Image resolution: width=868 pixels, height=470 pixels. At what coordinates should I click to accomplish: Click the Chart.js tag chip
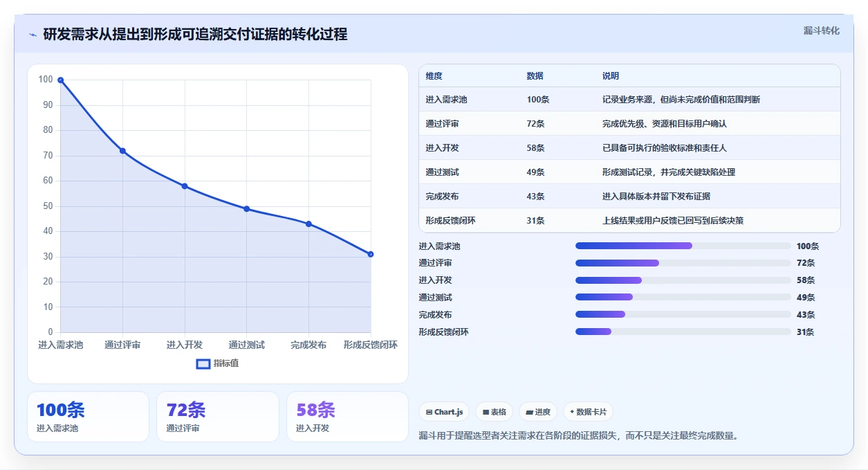(x=444, y=412)
